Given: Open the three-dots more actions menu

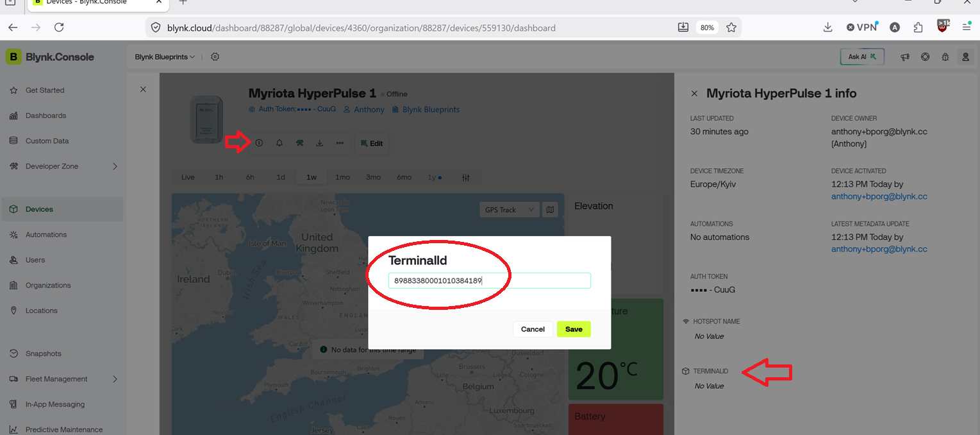Looking at the screenshot, I should (x=340, y=143).
